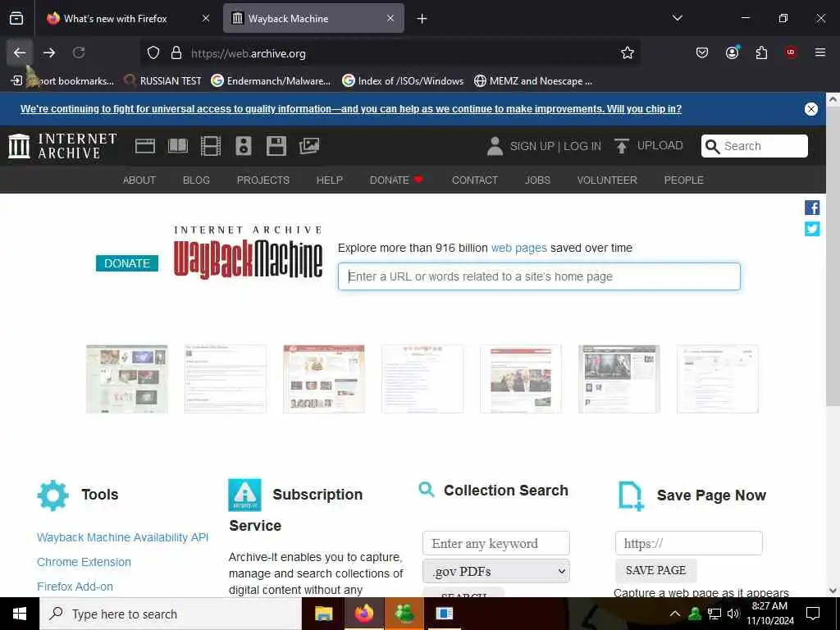Open the Pocket save icon
The width and height of the screenshot is (840, 630).
tap(702, 52)
